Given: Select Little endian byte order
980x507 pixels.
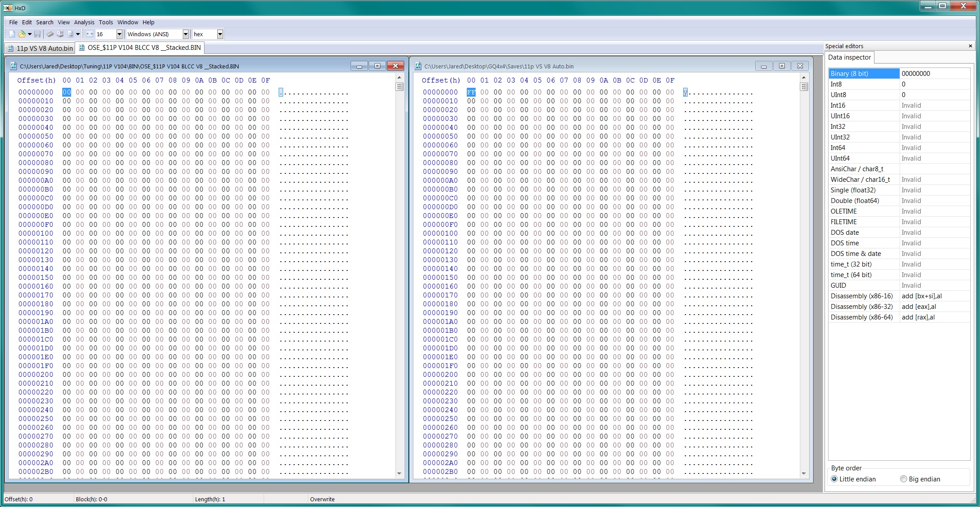Looking at the screenshot, I should (x=853, y=479).
